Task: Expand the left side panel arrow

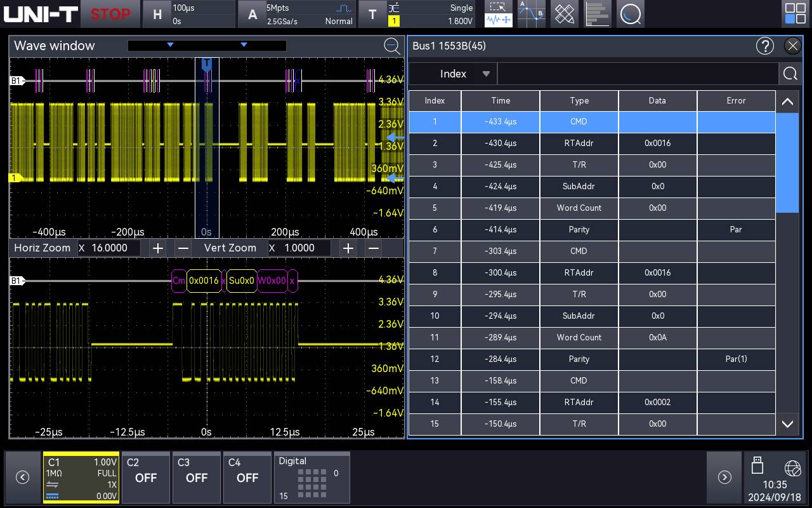Action: point(22,477)
